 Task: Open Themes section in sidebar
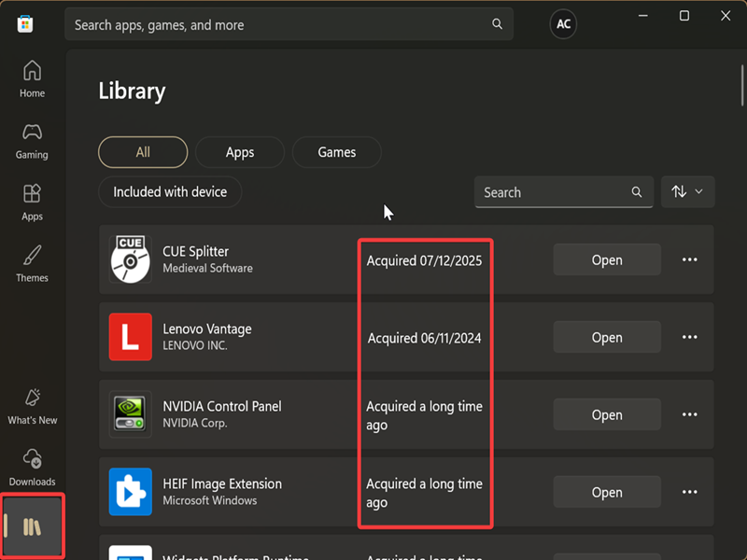(x=32, y=264)
